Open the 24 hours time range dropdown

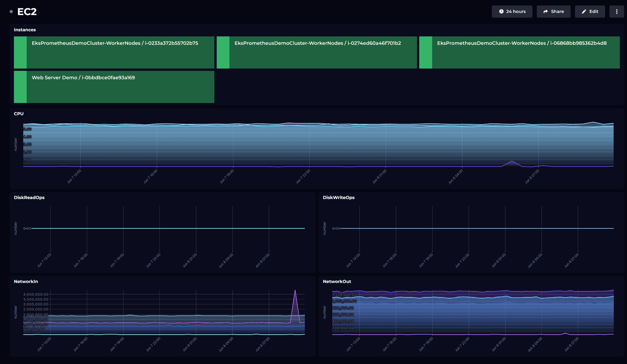click(x=512, y=11)
